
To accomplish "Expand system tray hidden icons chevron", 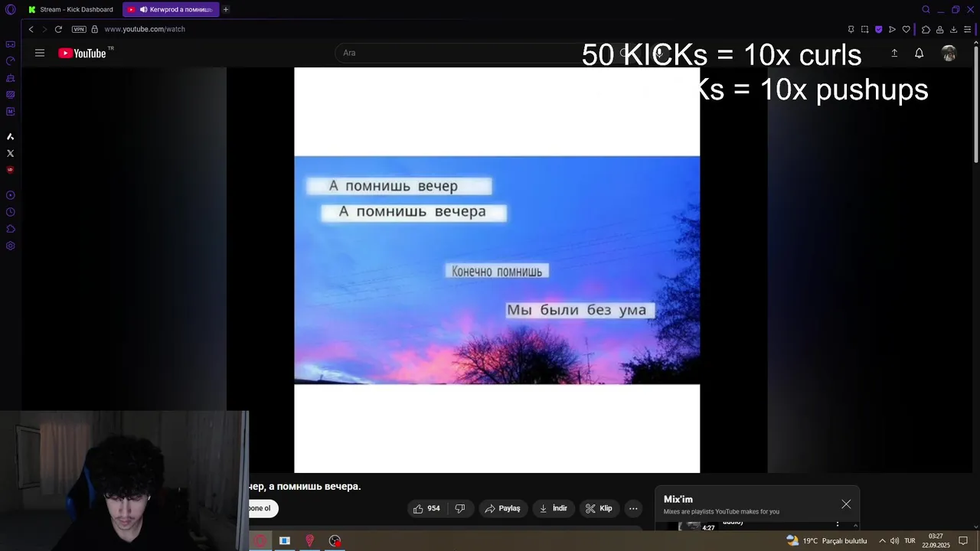I will (x=882, y=541).
